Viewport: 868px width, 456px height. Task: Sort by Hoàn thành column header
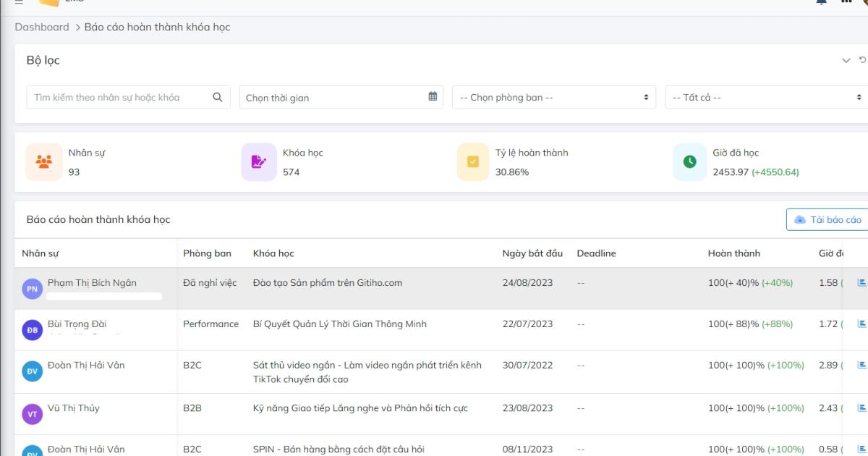[733, 253]
